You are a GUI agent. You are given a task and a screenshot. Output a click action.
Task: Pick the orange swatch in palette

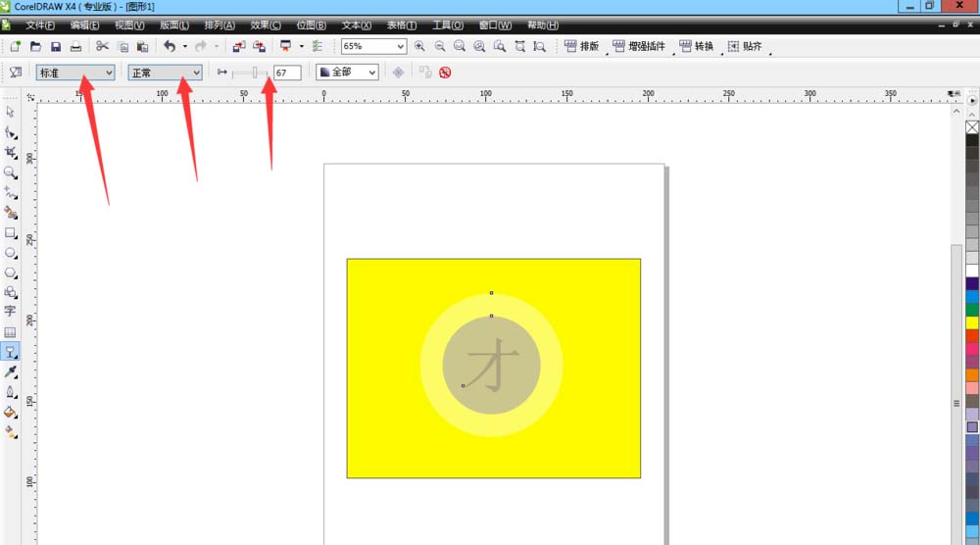pyautogui.click(x=972, y=375)
